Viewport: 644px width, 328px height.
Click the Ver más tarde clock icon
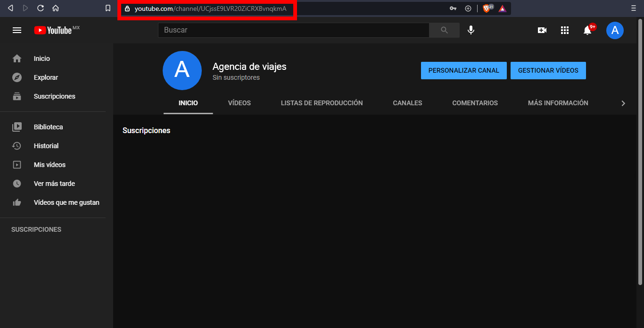[17, 184]
